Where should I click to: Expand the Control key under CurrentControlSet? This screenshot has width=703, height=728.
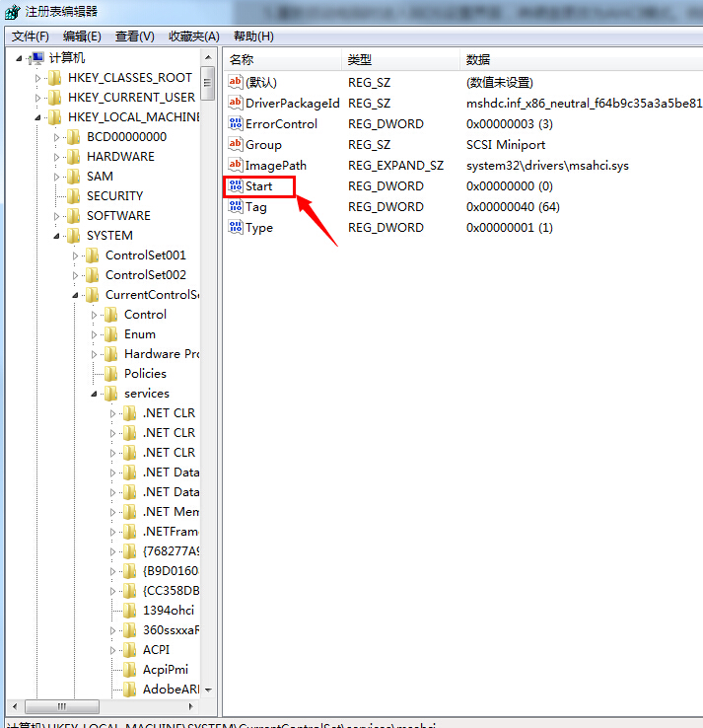tap(94, 315)
